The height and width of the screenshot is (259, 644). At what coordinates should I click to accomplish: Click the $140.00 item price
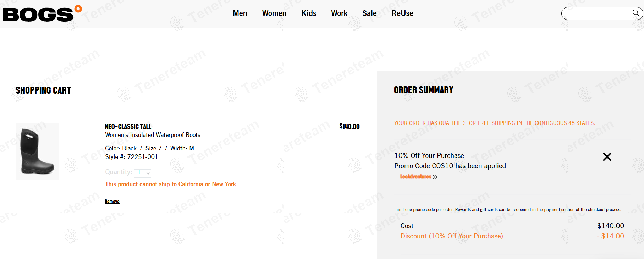349,127
